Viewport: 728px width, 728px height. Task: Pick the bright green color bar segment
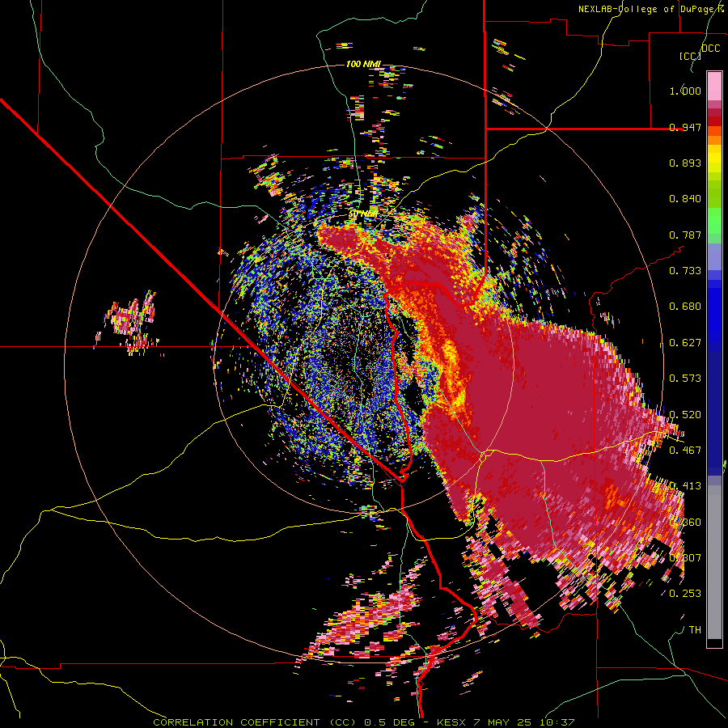click(x=714, y=221)
